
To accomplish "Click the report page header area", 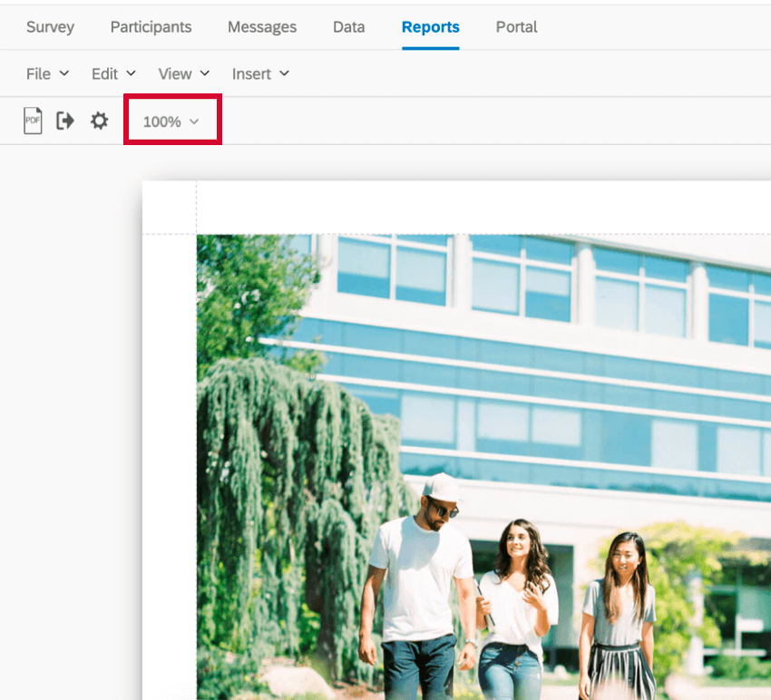I will coord(454,206).
